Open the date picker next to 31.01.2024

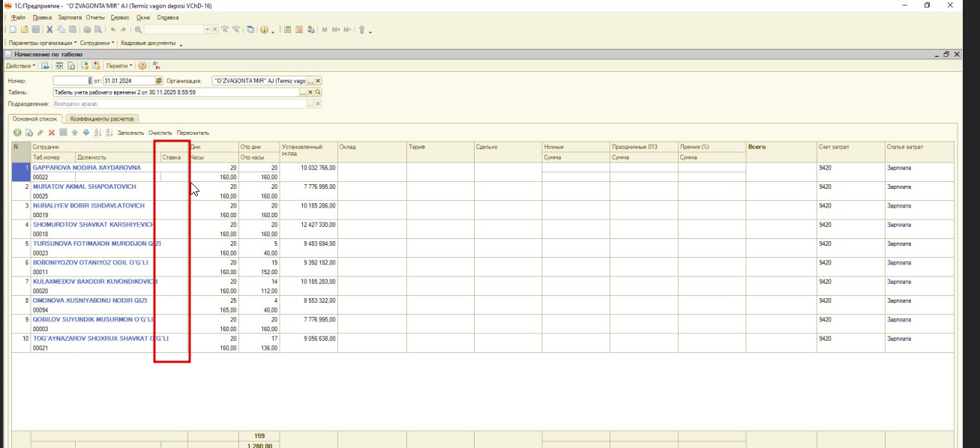pyautogui.click(x=158, y=81)
